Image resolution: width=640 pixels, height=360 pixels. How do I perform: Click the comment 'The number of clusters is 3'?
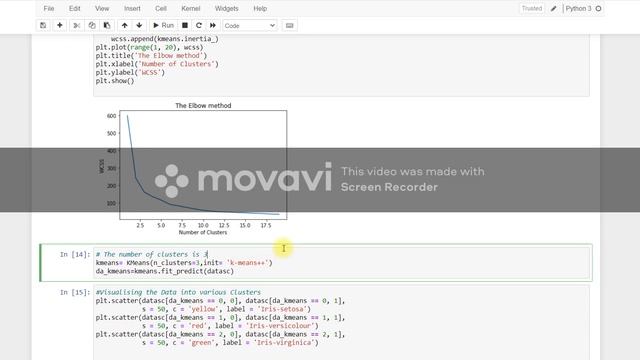pyautogui.click(x=152, y=254)
